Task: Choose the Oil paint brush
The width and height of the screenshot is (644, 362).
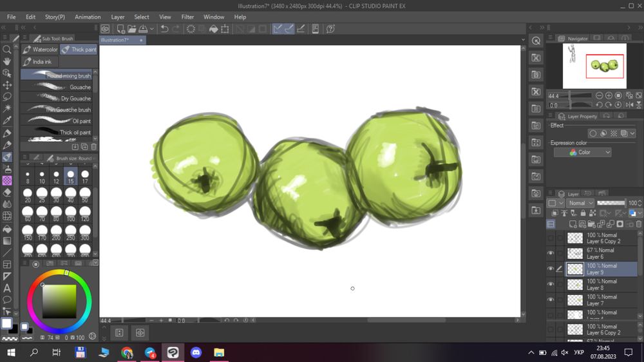Action: (x=57, y=121)
